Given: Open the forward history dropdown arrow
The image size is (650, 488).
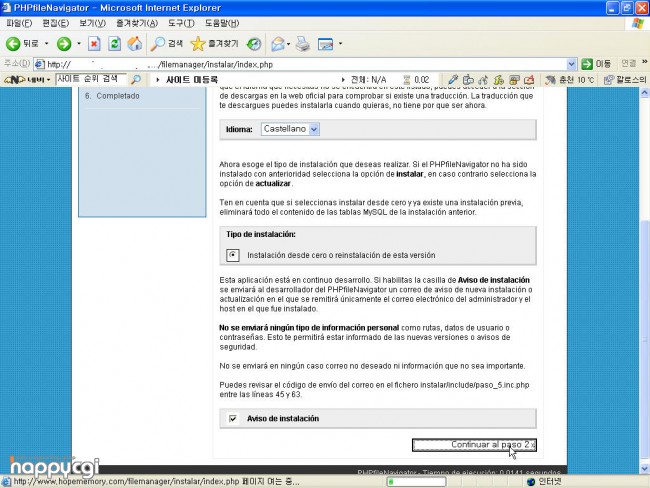Looking at the screenshot, I should coord(79,44).
